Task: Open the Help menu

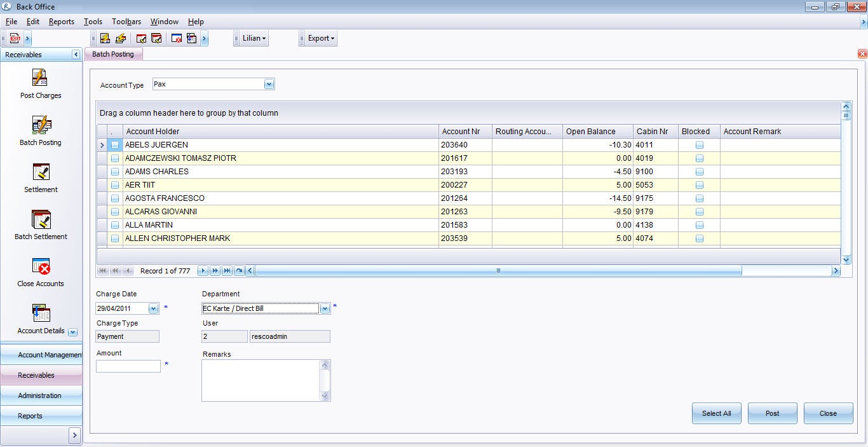Action: 196,22
